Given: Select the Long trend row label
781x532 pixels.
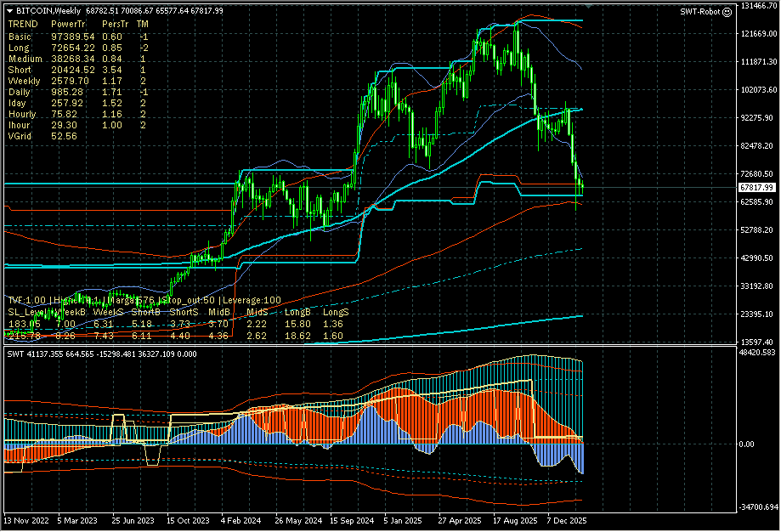Looking at the screenshot, I should 19,48.
